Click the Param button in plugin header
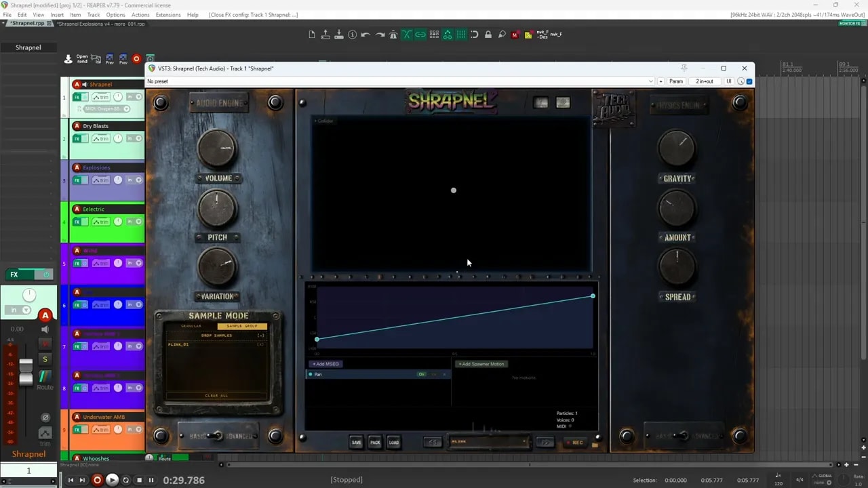 [x=676, y=81]
